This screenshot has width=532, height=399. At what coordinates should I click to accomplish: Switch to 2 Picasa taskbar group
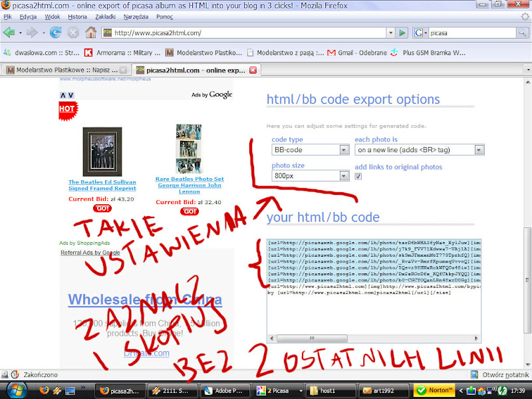coord(278,391)
